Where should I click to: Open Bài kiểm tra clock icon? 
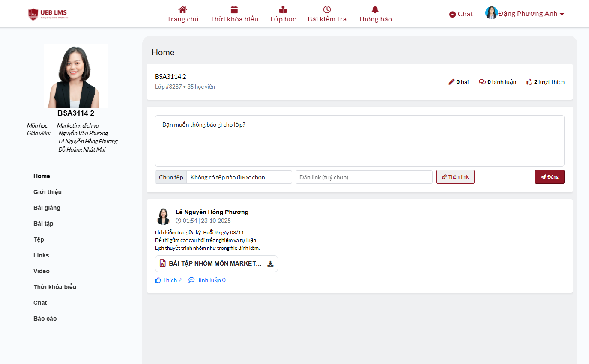pos(327,9)
